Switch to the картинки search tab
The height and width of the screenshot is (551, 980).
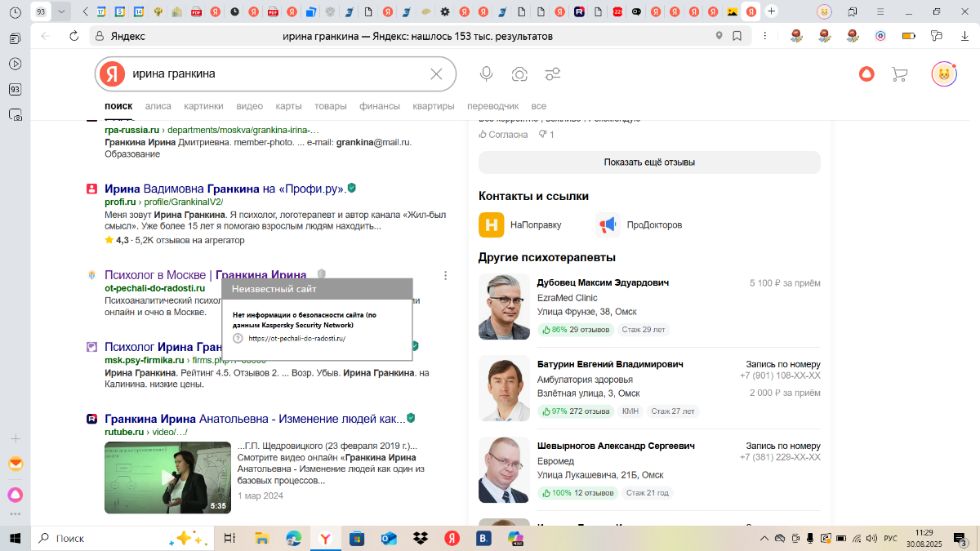[x=203, y=106]
